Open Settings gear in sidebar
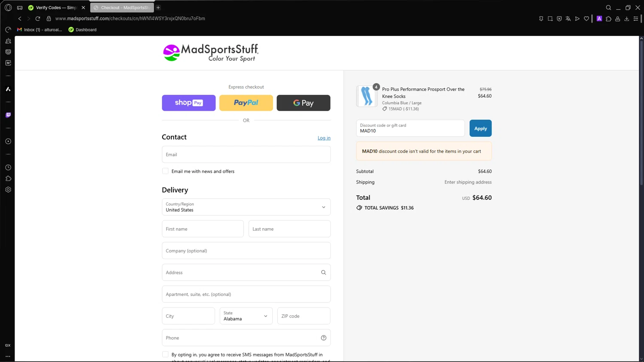This screenshot has height=362, width=644. (8, 190)
